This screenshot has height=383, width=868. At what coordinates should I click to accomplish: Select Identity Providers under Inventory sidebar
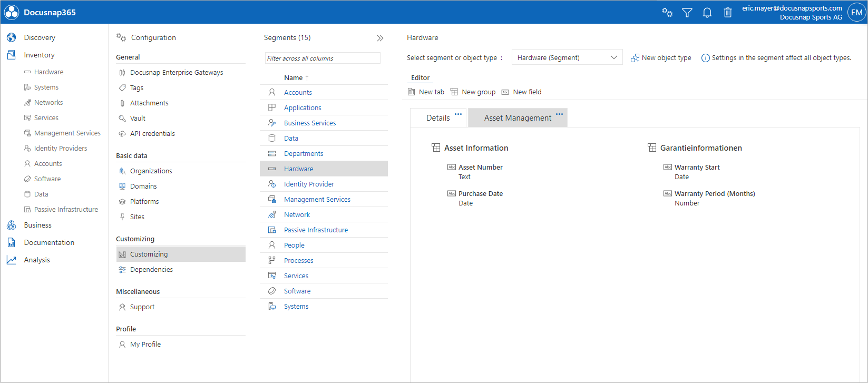click(61, 148)
